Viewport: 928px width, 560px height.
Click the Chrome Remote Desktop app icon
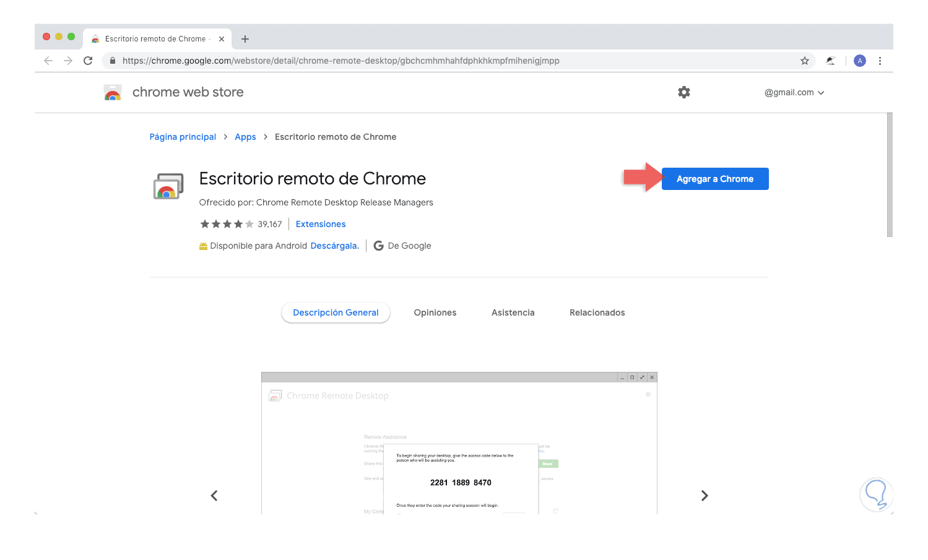coord(168,186)
